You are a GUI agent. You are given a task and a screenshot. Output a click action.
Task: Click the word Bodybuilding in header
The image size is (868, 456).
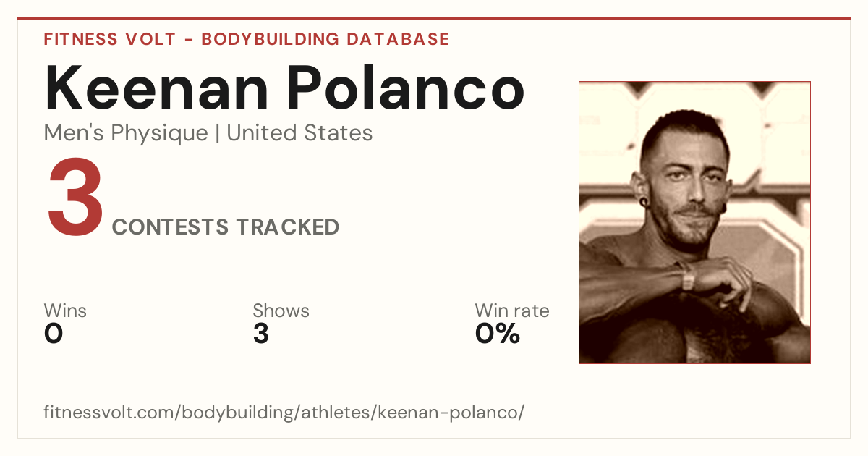point(270,39)
